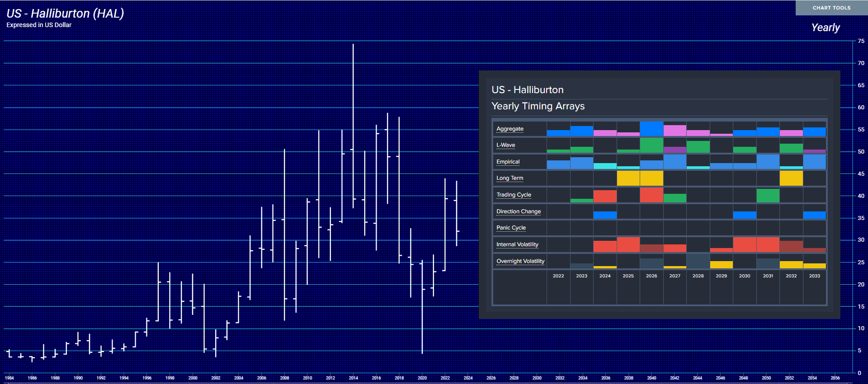The width and height of the screenshot is (868, 384).
Task: Open the Trading Cycle row label
Action: (514, 195)
